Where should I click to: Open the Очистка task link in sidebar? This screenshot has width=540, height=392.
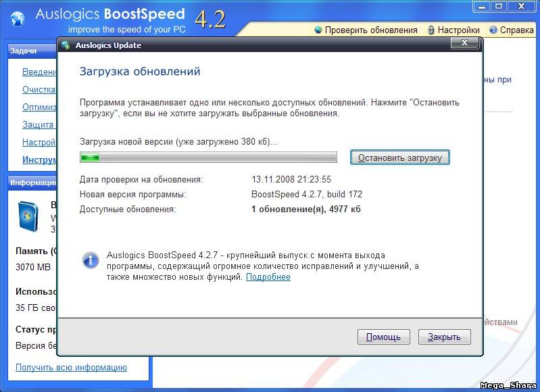click(39, 90)
